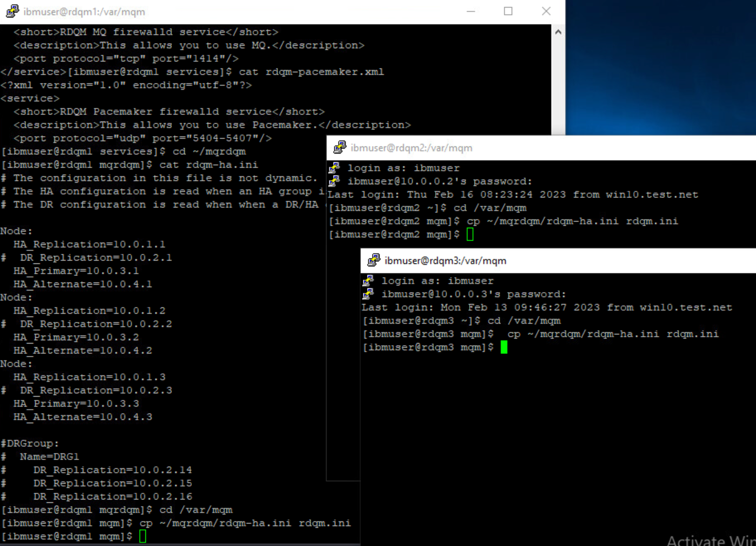Click the first 'Node:' heading line
The image size is (756, 546).
tap(16, 231)
